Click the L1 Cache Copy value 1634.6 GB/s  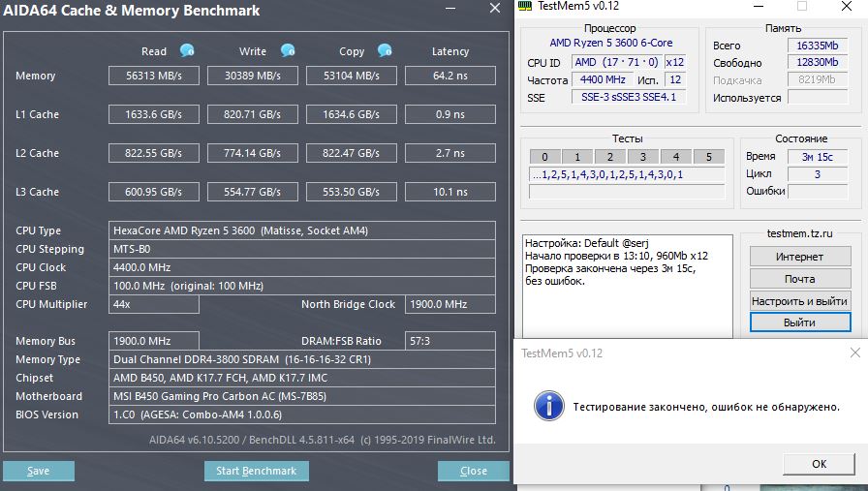pyautogui.click(x=352, y=114)
